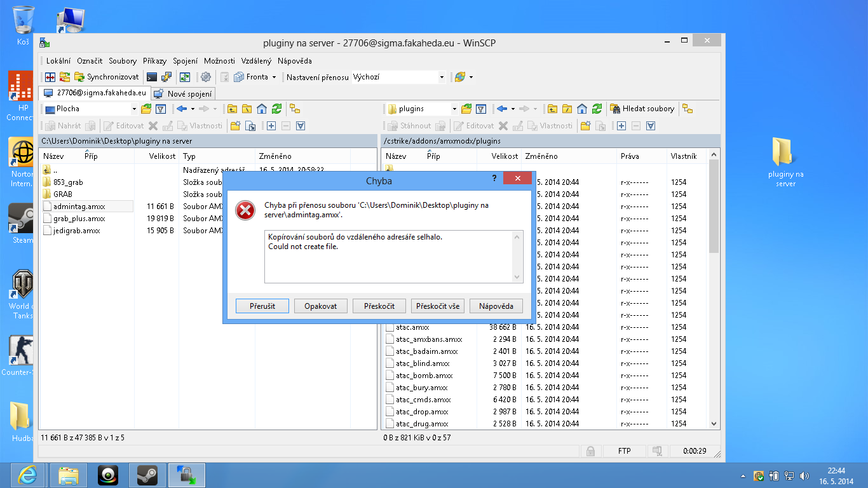Screen dimensions: 868x488
Task: Refresh the local panel listing
Action: [276, 109]
